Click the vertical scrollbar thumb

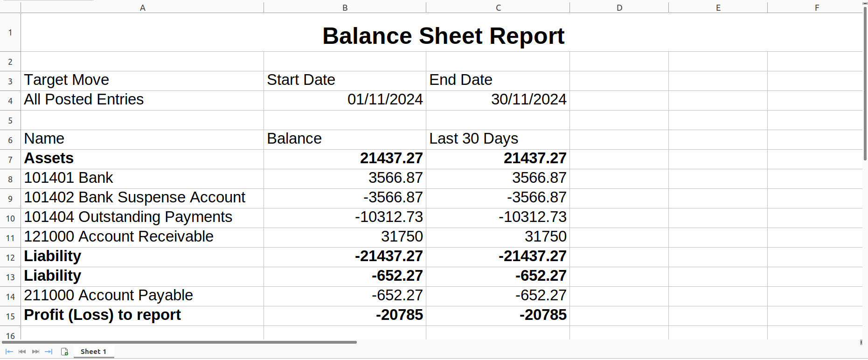pos(865,84)
